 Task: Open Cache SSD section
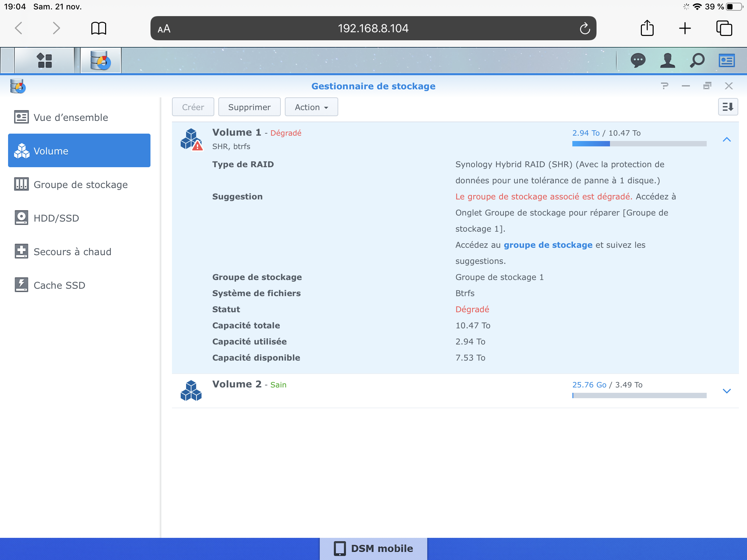[x=59, y=285]
